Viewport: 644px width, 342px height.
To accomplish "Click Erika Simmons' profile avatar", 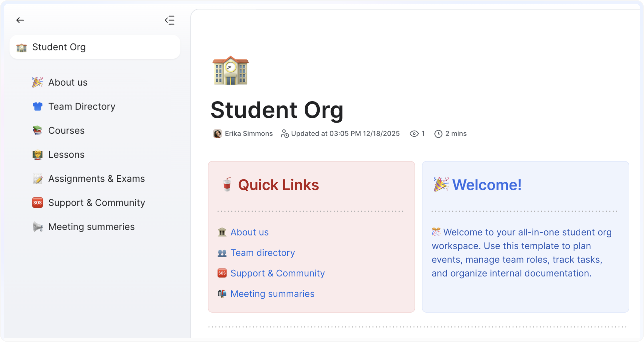I will click(x=217, y=134).
